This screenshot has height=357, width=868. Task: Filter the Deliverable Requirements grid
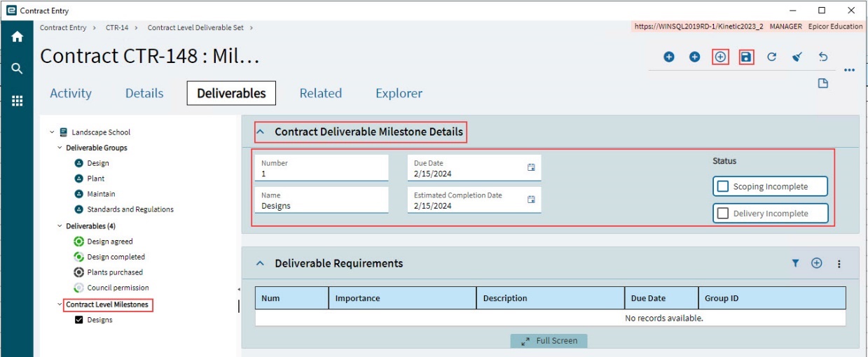coord(795,263)
